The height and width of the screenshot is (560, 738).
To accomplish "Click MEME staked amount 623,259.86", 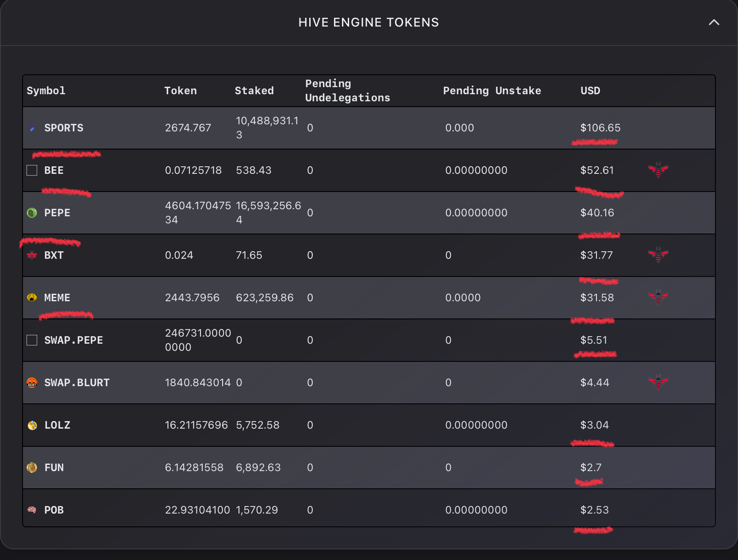I will [265, 298].
